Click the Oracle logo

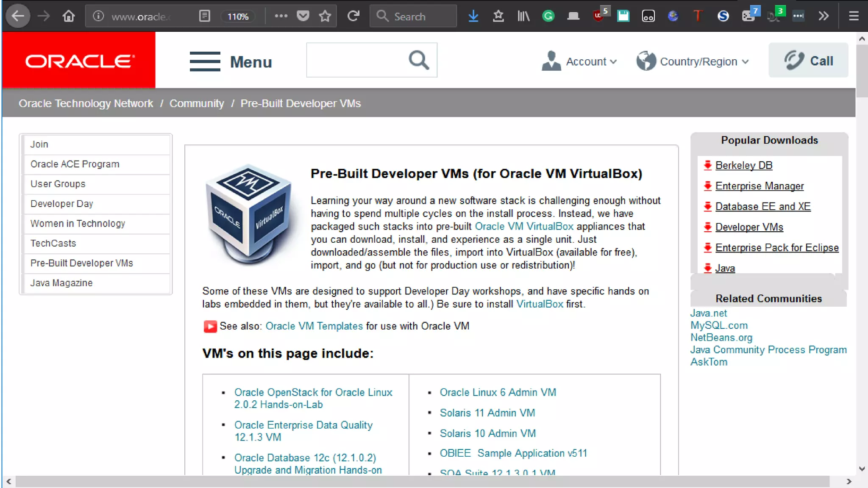[x=79, y=60]
